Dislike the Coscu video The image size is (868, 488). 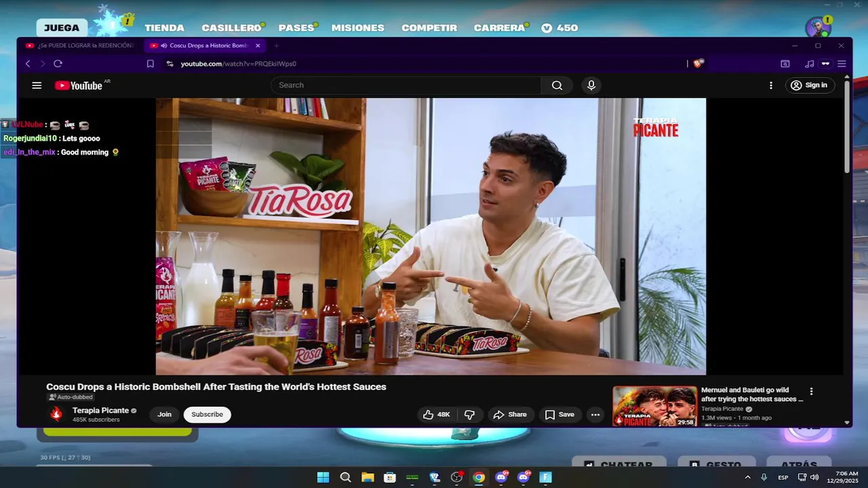[x=469, y=415]
